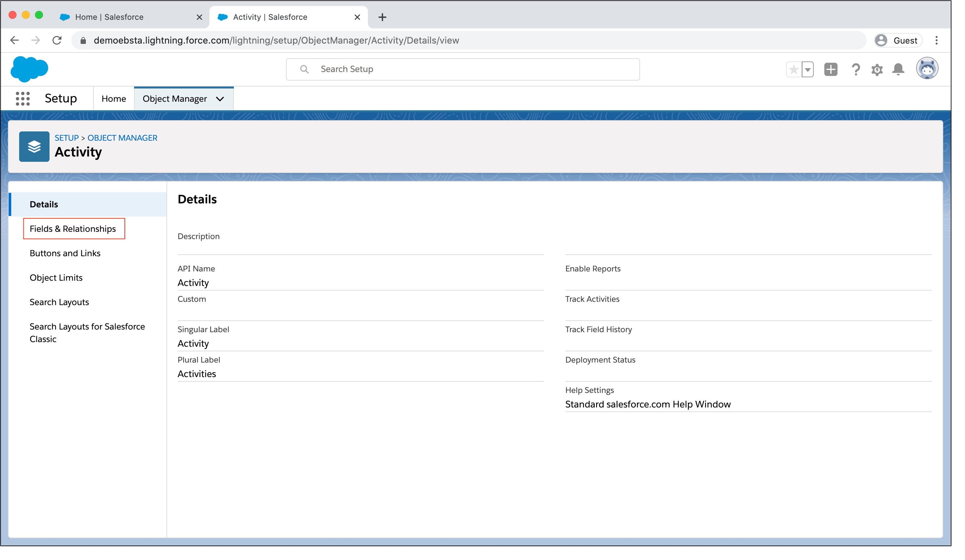
Task: Expand the favorites list dropdown arrow
Action: pos(807,70)
